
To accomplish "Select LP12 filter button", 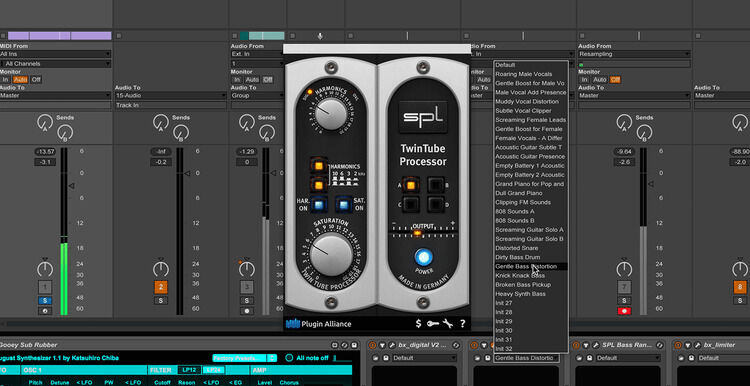I will click(188, 370).
